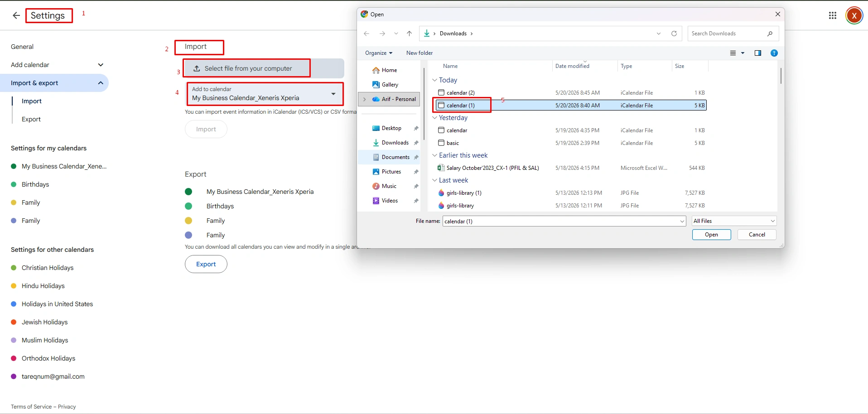Select Export in the sidebar
Image resolution: width=868 pixels, height=414 pixels.
31,119
